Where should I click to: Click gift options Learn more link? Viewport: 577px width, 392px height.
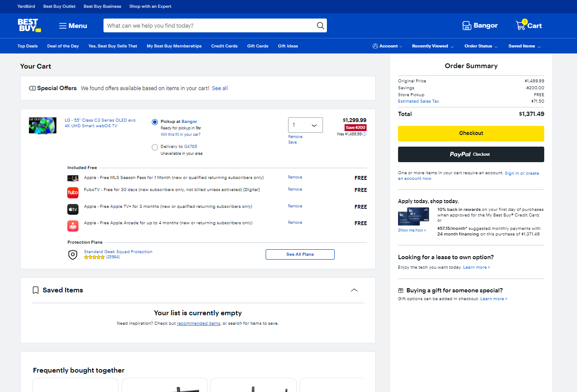pos(494,299)
